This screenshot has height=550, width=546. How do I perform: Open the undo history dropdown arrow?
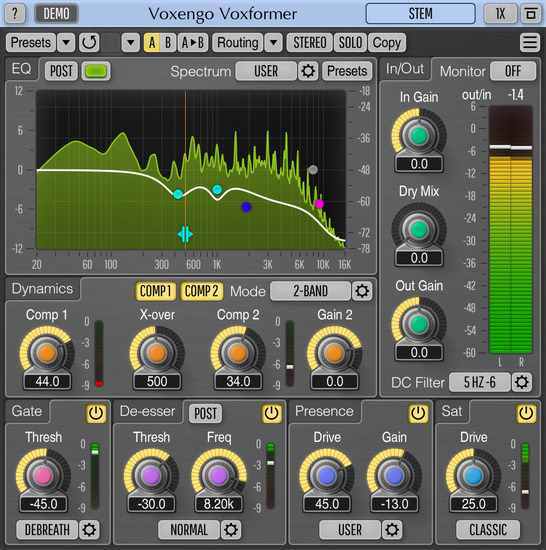130,43
